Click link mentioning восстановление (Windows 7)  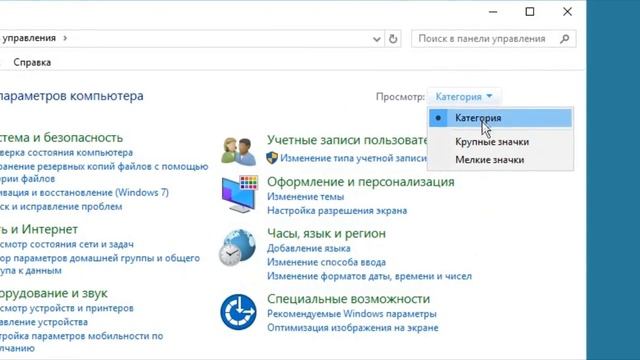(84, 193)
